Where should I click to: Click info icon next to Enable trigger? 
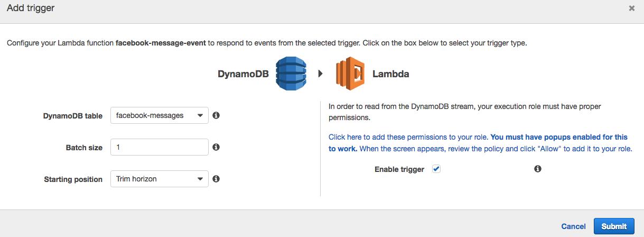tap(538, 169)
